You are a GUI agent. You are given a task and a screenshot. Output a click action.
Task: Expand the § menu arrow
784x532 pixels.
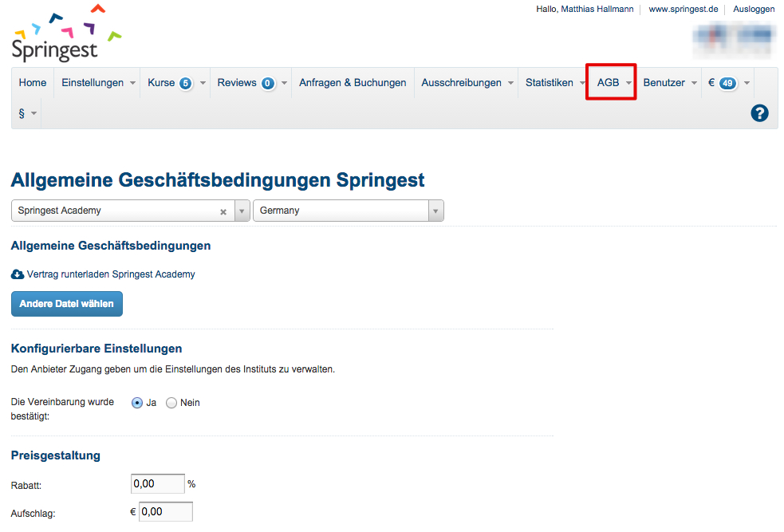[x=34, y=113]
